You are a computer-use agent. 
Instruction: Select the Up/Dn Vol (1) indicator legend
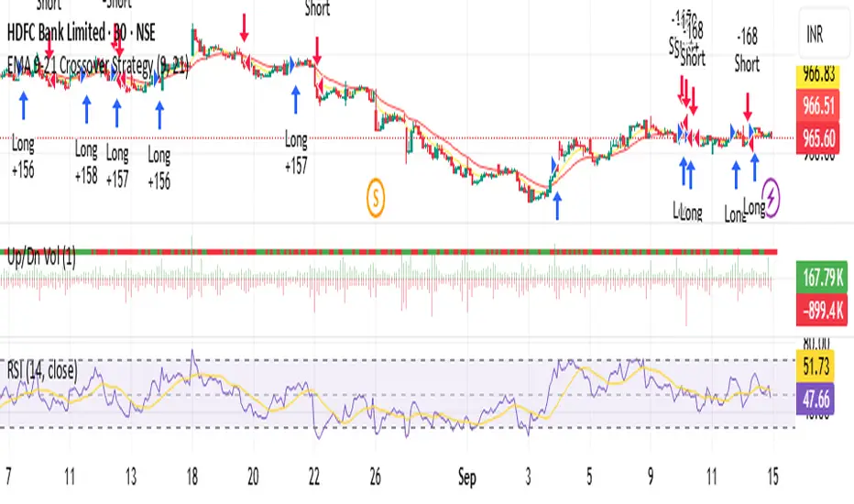pyautogui.click(x=41, y=257)
